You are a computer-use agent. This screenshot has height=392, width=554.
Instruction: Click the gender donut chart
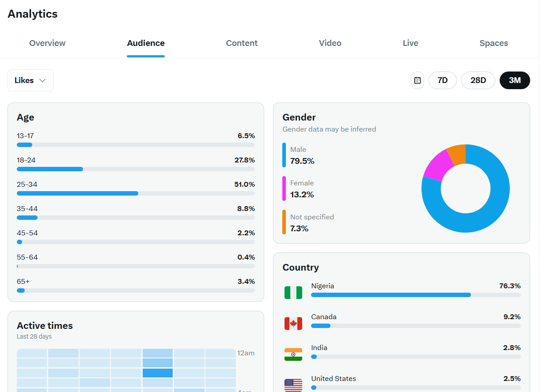point(465,188)
